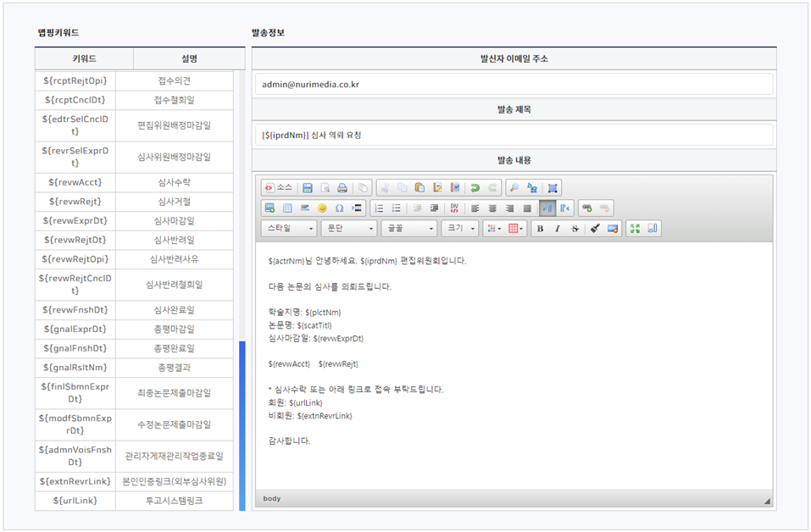
Task: Click the sender email address field
Action: click(514, 85)
